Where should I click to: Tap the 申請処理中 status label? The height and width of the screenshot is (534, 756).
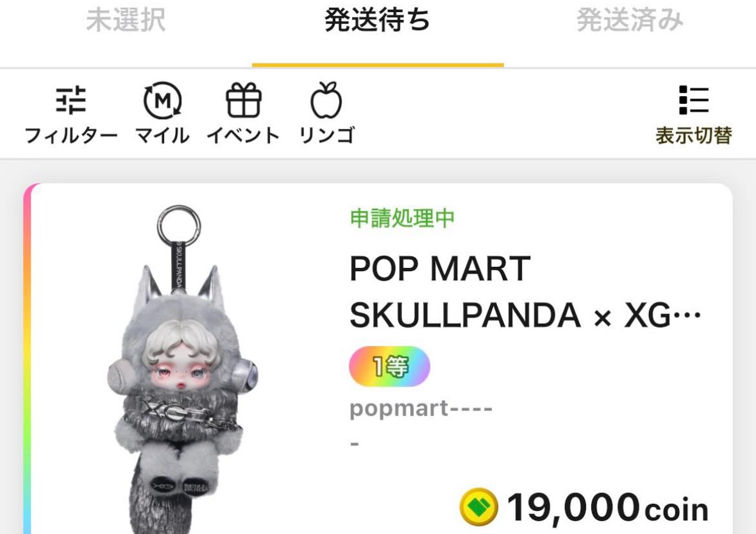coord(402,219)
